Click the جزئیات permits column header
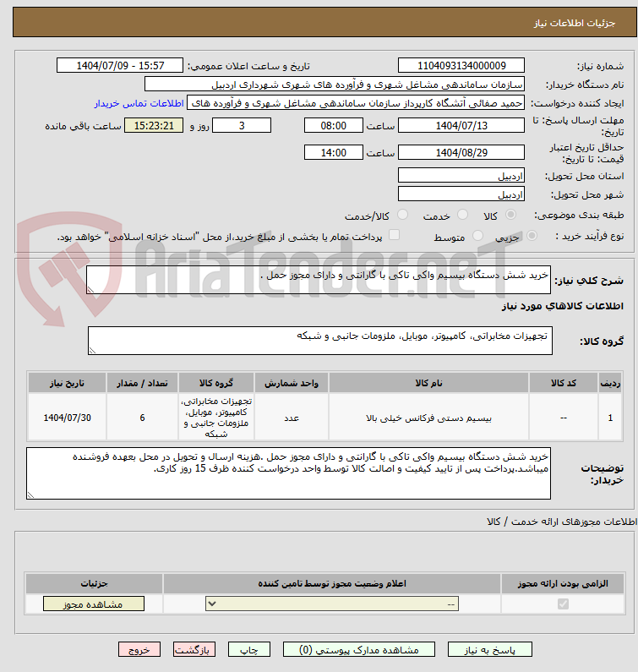The height and width of the screenshot is (672, 638). pyautogui.click(x=94, y=583)
